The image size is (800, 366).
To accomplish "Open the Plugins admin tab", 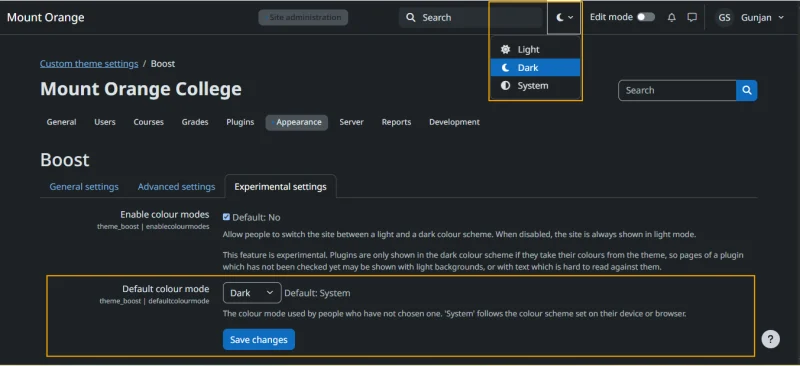I will [240, 122].
